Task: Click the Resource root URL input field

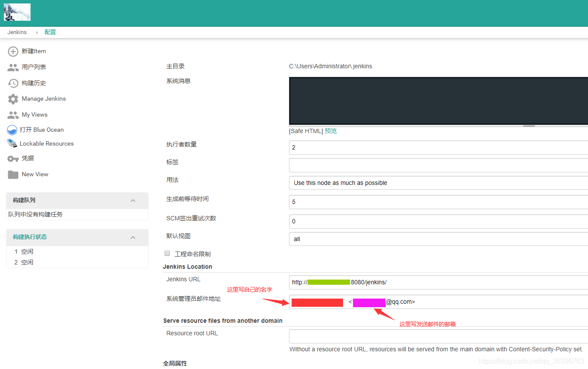Action: click(x=439, y=336)
